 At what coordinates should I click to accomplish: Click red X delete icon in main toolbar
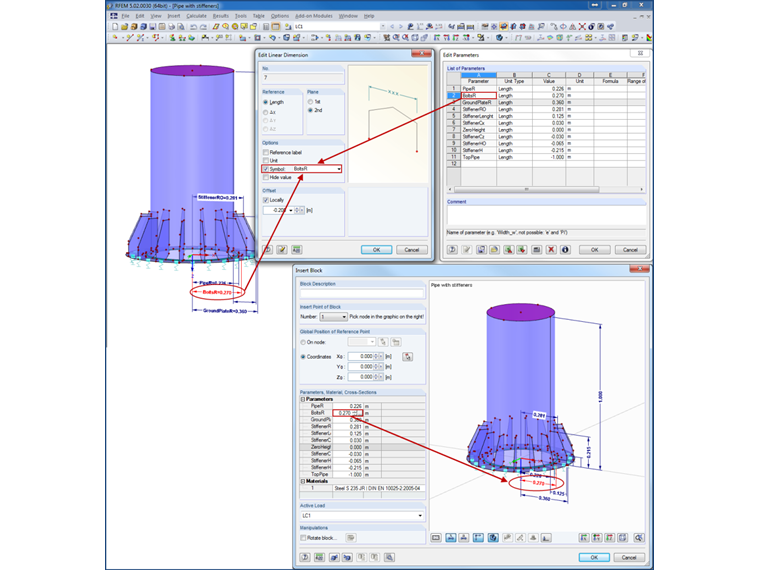click(582, 27)
